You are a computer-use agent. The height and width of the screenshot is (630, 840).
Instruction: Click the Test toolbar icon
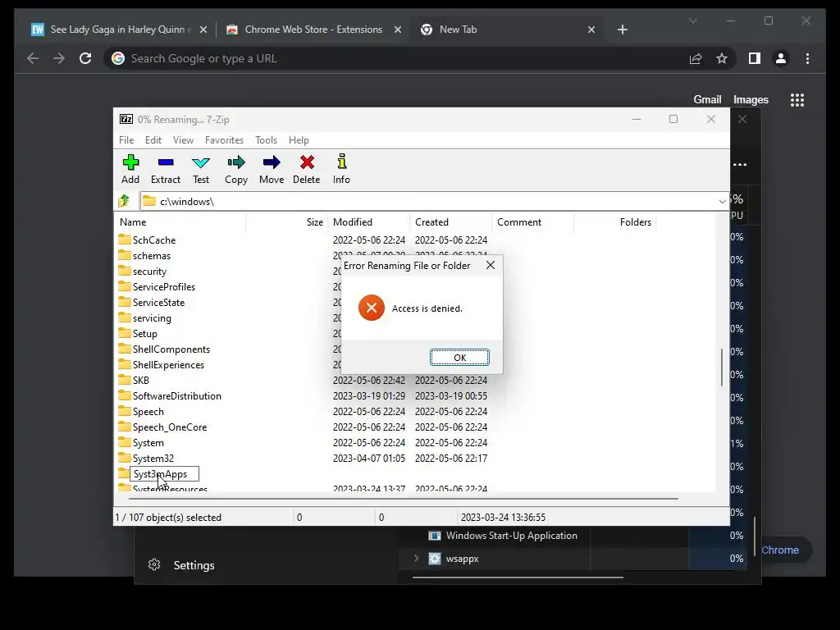pos(201,162)
